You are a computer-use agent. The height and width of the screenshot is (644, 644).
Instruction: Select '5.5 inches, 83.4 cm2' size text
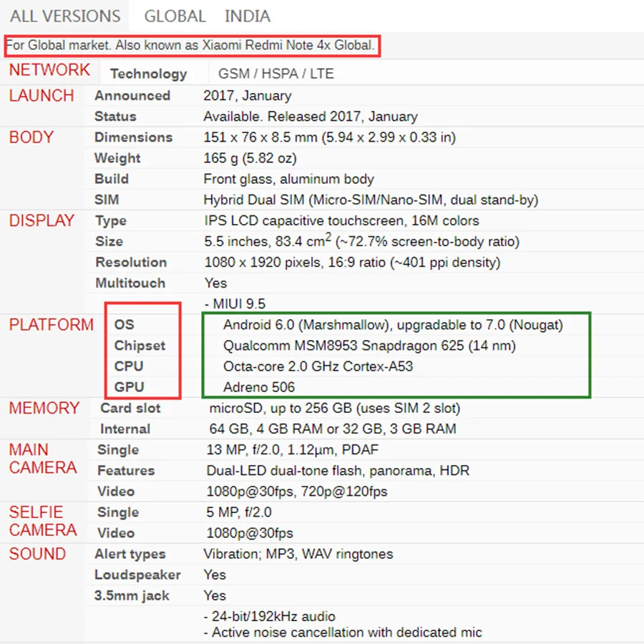click(x=268, y=240)
